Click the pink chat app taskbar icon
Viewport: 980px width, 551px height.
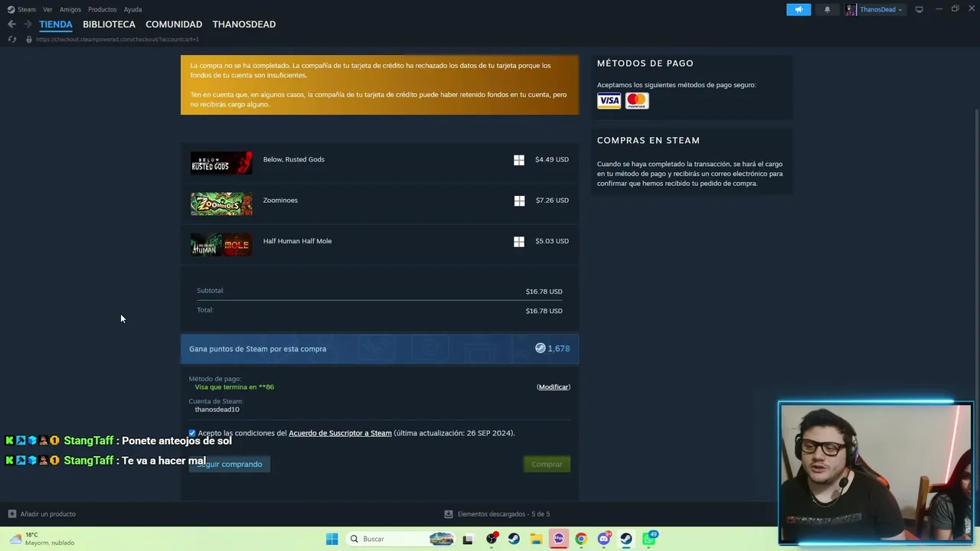pyautogui.click(x=559, y=539)
